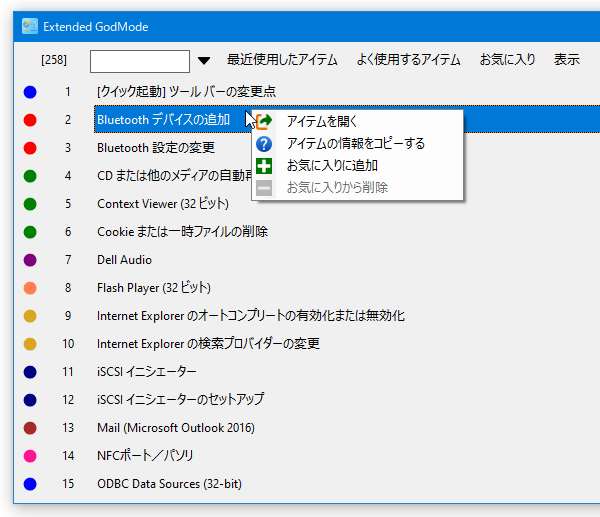Select Bluetooth デバイスの追加 item
The image size is (600, 517).
[x=163, y=119]
